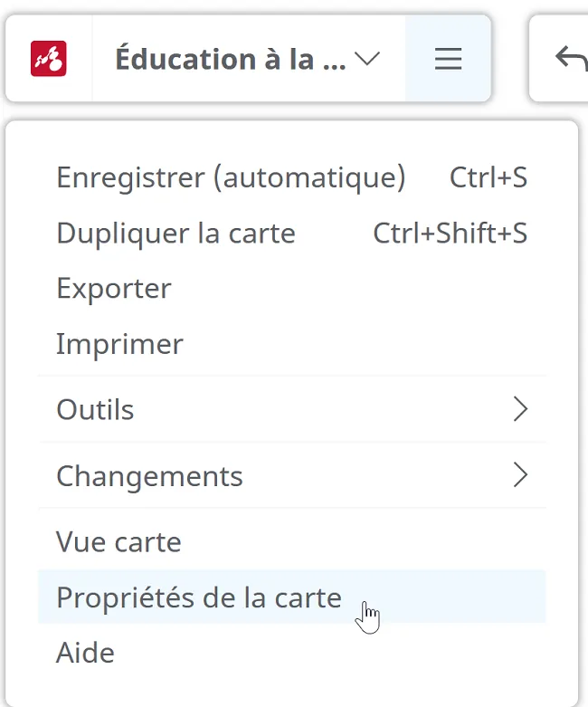Open the Changements menu entry
The image size is (588, 707).
pos(292,475)
